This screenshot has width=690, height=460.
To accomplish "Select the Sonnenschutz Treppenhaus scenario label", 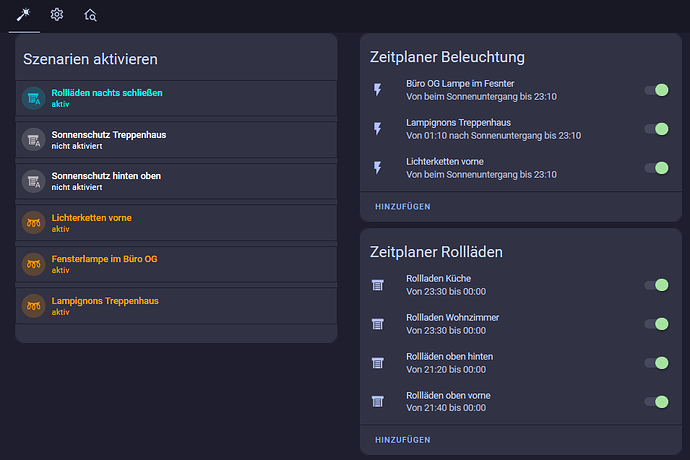I will coord(109,135).
